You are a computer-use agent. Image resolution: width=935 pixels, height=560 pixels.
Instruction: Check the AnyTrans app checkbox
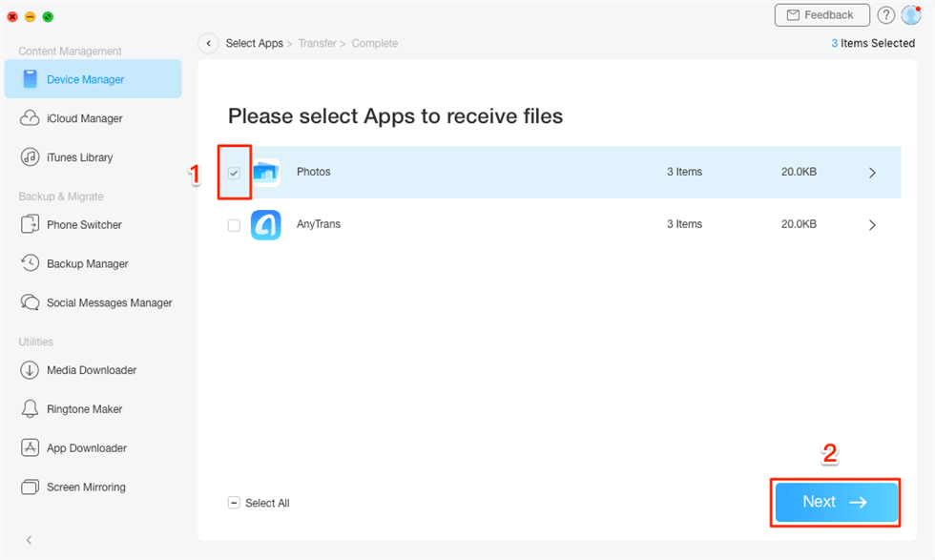click(234, 225)
